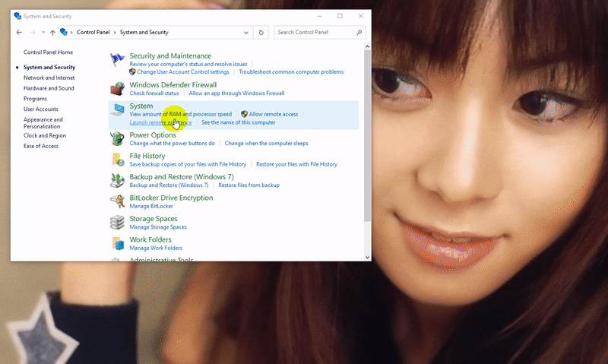The image size is (608, 364).
Task: Click the Security and Maintenance flag icon
Action: click(117, 60)
